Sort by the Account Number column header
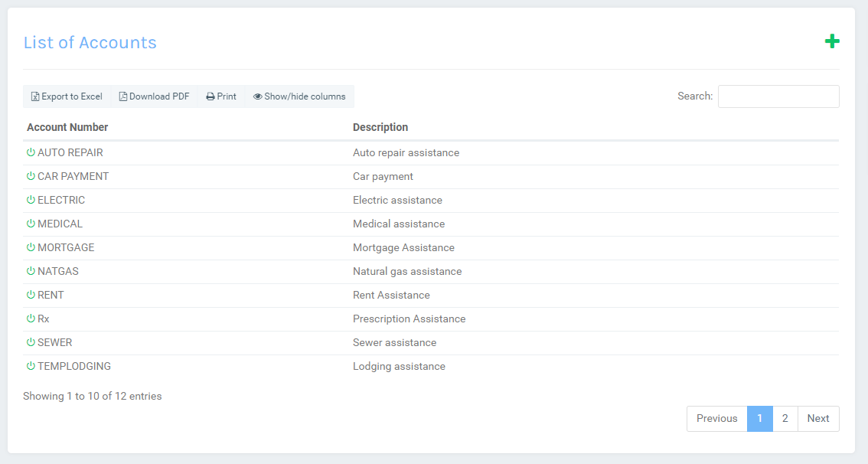The width and height of the screenshot is (868, 464). pos(67,127)
